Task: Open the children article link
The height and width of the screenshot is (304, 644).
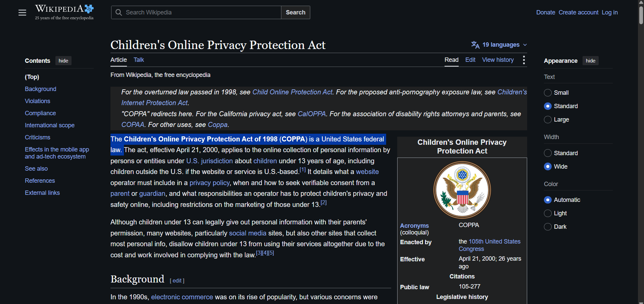Action: 265,161
